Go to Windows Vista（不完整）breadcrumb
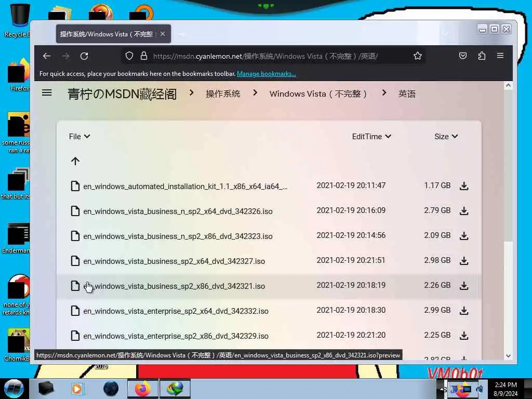The height and width of the screenshot is (399, 532). 318,94
